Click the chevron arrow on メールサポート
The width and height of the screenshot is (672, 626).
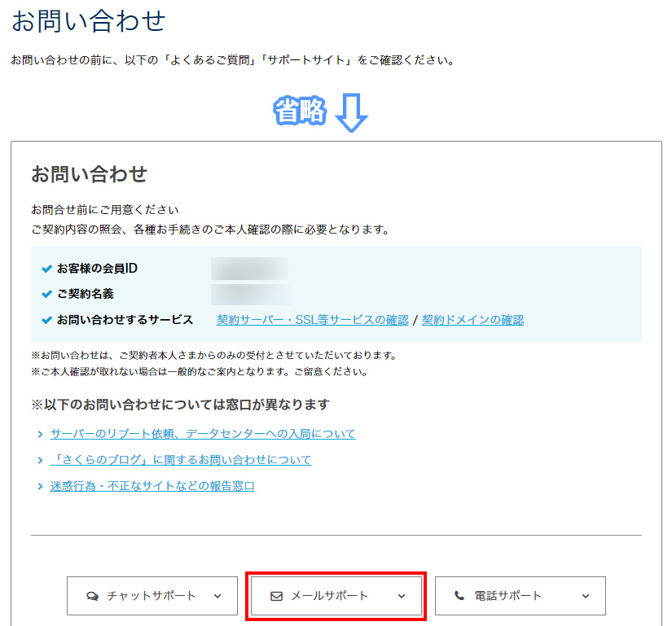(402, 596)
